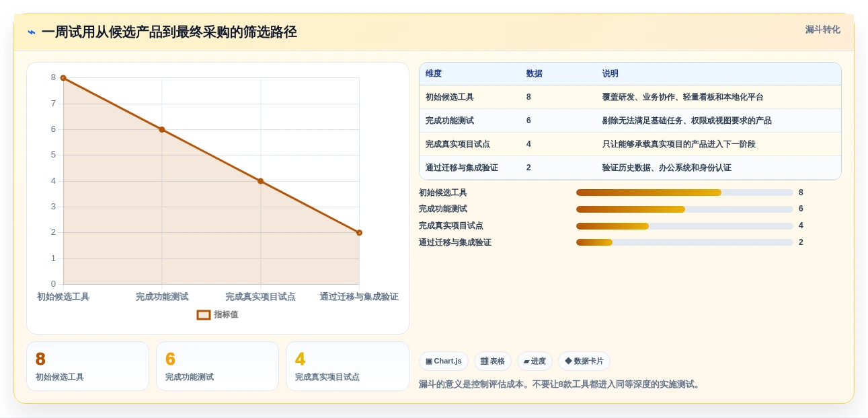Click the description 覆盖研发、业务协作、轻量看板和本地化平台
868x418 pixels.
683,97
